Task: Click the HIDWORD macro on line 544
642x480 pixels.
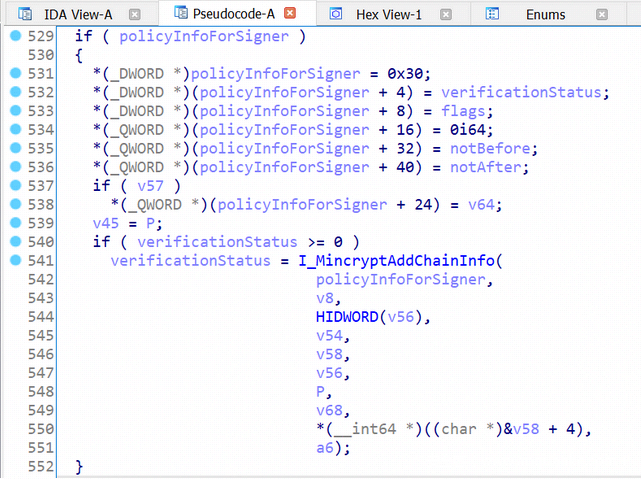Action: (x=346, y=318)
